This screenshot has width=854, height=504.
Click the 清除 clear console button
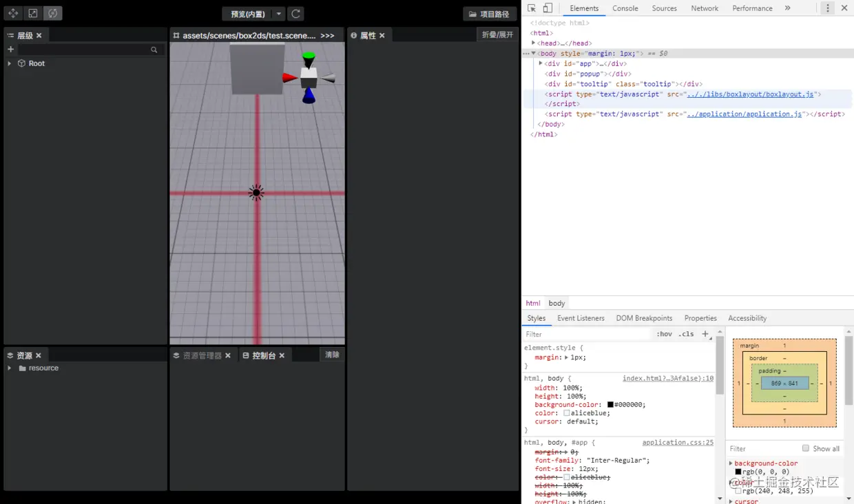332,355
